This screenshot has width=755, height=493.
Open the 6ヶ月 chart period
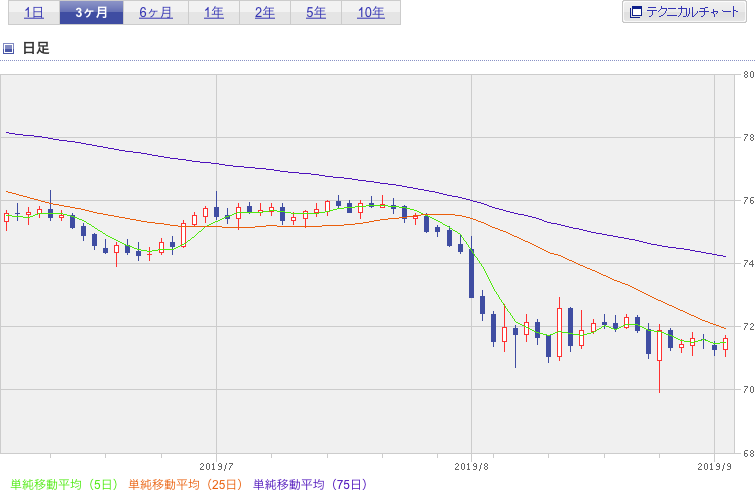[x=156, y=13]
